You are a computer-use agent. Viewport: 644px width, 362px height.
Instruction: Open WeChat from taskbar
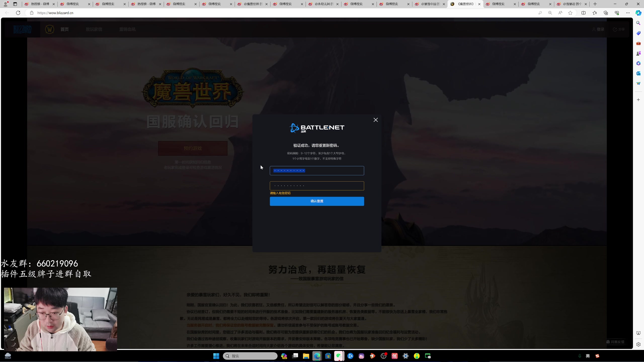click(339, 356)
